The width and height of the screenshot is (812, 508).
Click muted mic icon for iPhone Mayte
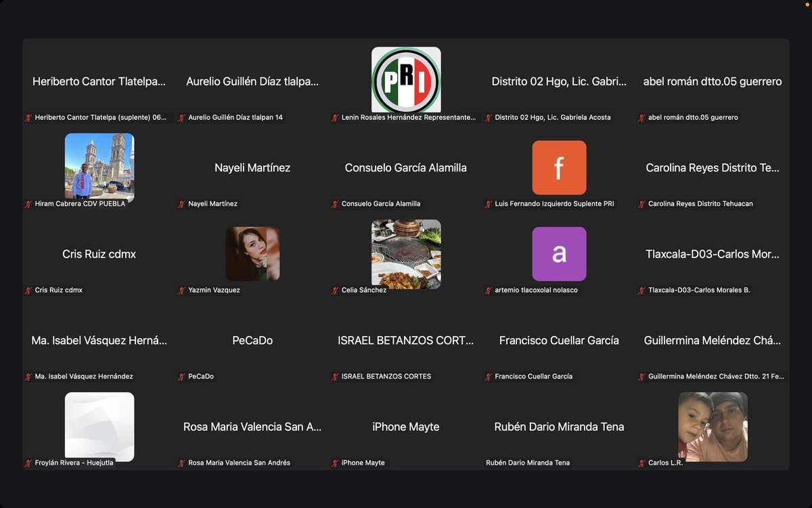click(x=335, y=463)
